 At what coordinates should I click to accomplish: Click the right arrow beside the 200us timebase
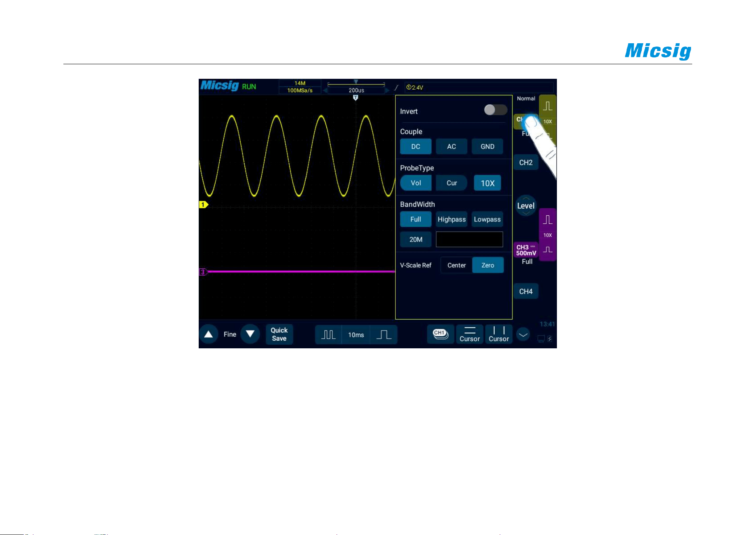(387, 91)
